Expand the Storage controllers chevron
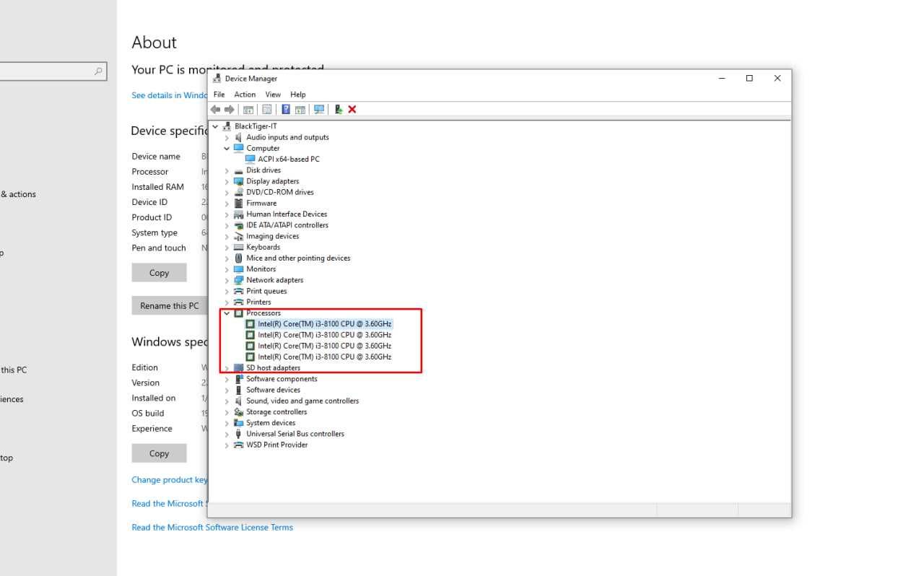 (x=227, y=412)
